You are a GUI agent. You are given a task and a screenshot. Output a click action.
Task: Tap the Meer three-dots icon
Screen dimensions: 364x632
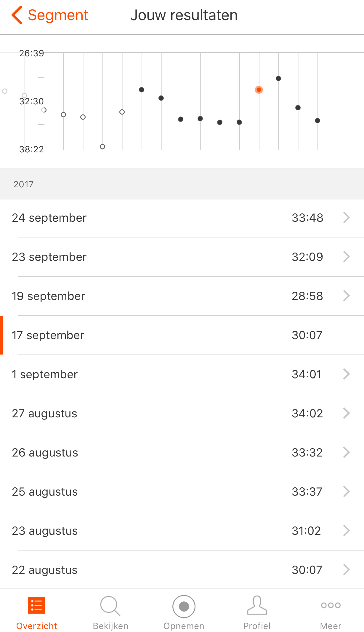(x=331, y=605)
